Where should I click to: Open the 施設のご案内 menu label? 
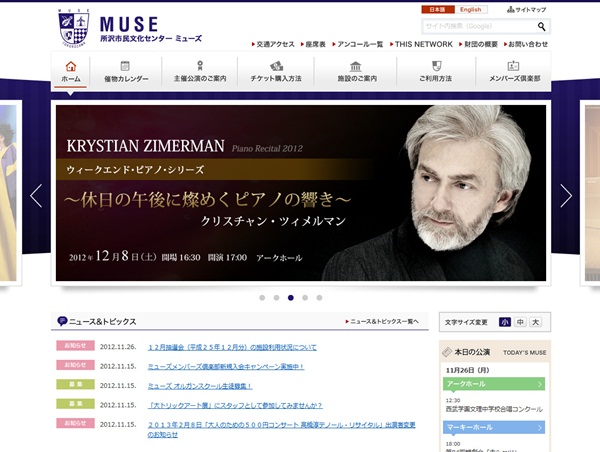[357, 78]
